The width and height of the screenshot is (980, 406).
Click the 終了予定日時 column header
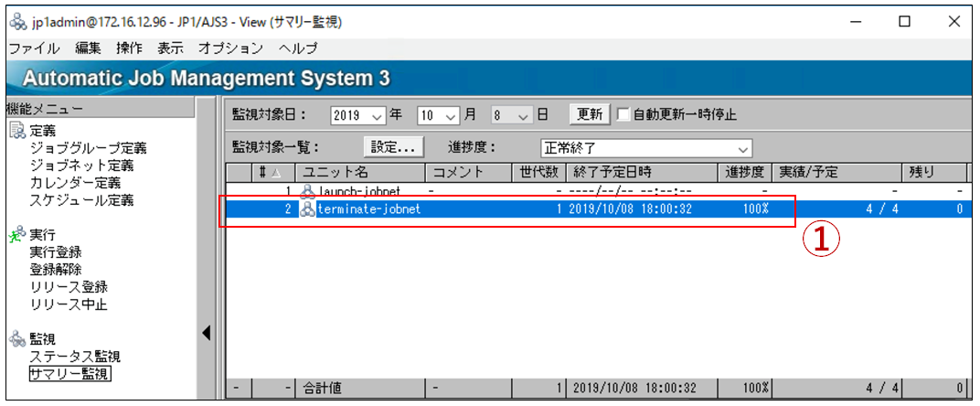tap(642, 173)
